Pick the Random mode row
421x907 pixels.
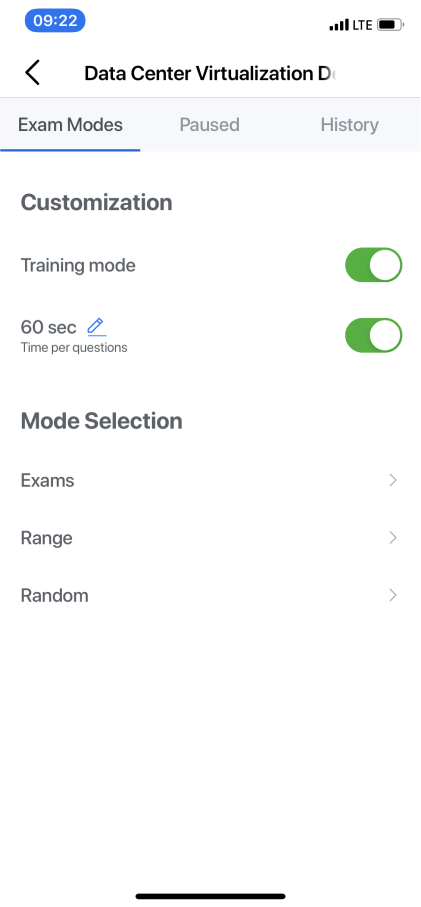[210, 595]
